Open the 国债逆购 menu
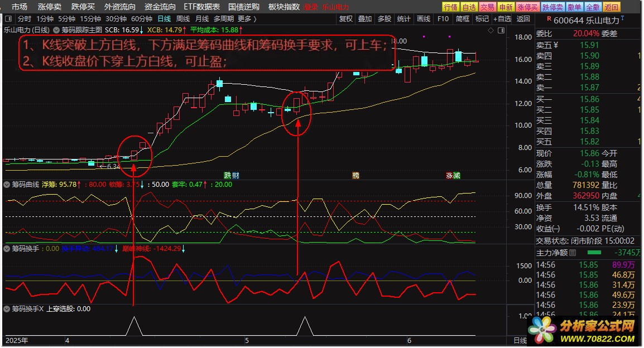This screenshot has width=644, height=348. [x=244, y=7]
